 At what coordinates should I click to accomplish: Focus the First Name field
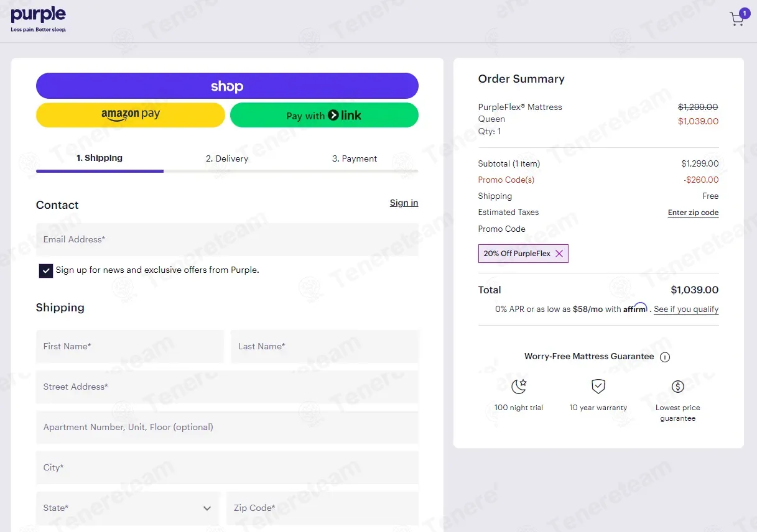[129, 346]
